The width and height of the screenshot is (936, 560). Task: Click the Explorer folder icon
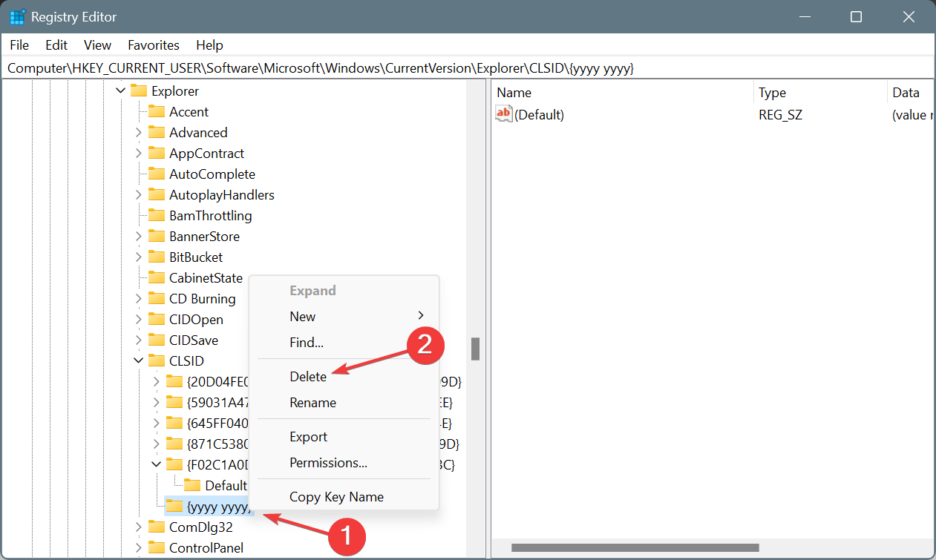[138, 91]
